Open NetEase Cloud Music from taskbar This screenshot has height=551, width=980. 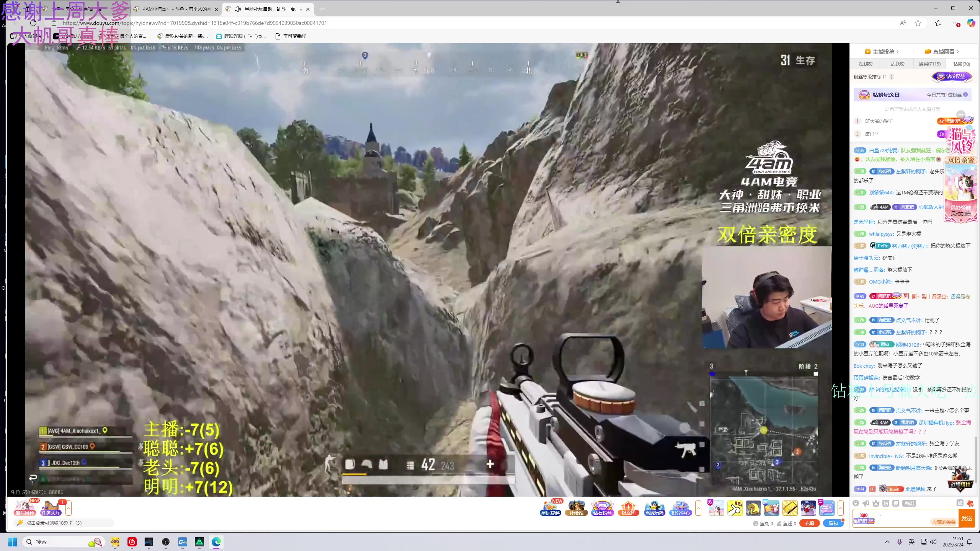(132, 542)
